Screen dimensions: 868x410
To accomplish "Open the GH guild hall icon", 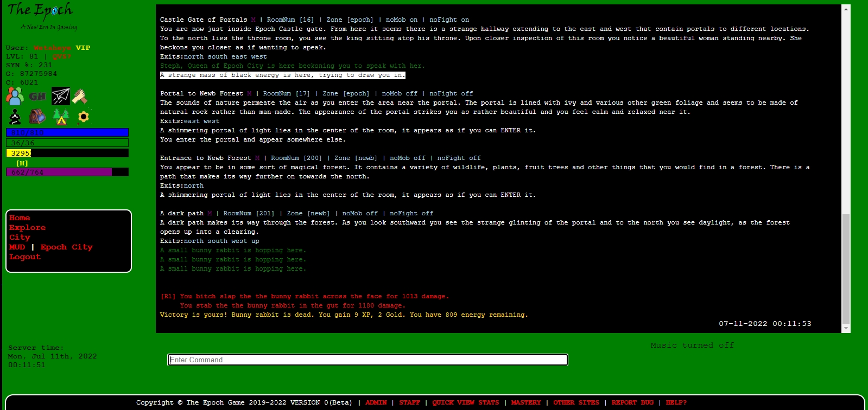I will pos(37,97).
